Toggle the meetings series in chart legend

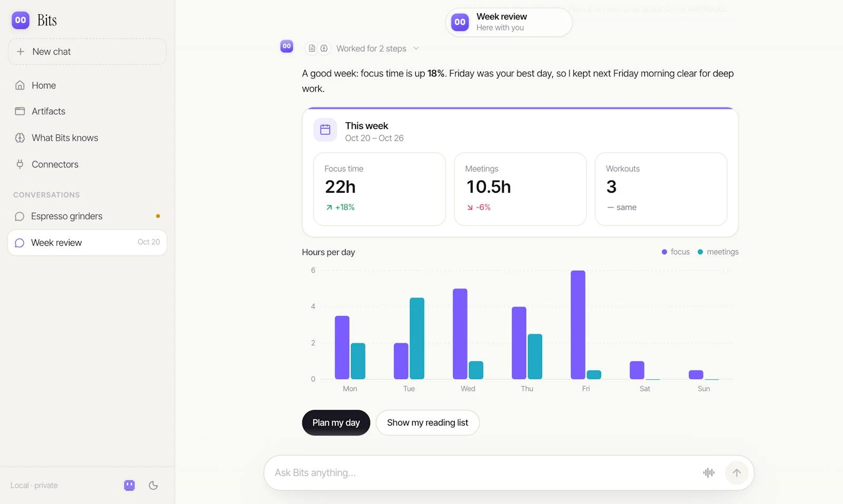(x=718, y=252)
